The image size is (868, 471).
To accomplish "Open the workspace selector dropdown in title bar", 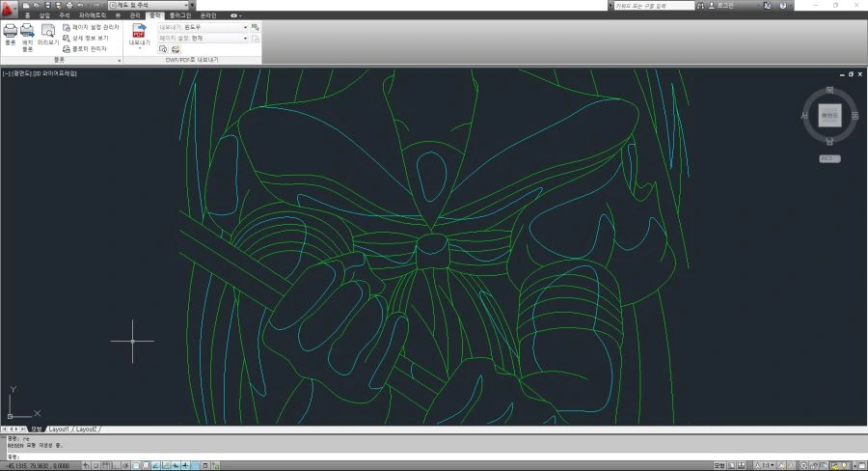I will tap(149, 5).
